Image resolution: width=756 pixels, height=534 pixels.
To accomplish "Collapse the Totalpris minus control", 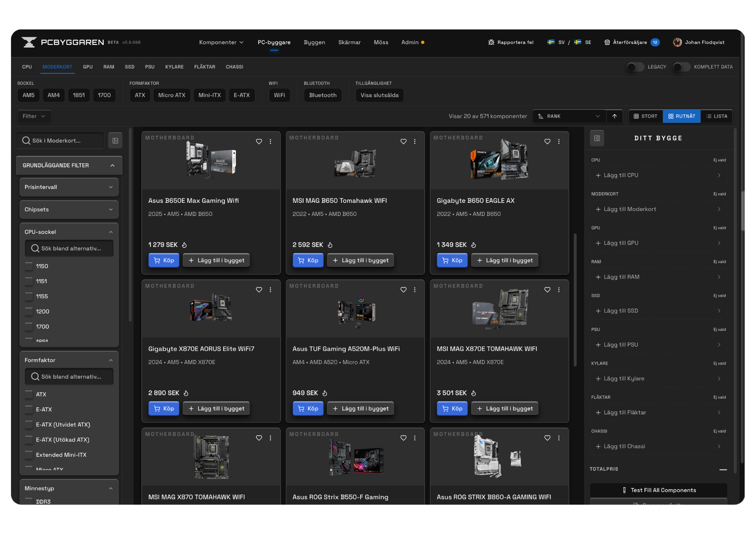I will [723, 469].
